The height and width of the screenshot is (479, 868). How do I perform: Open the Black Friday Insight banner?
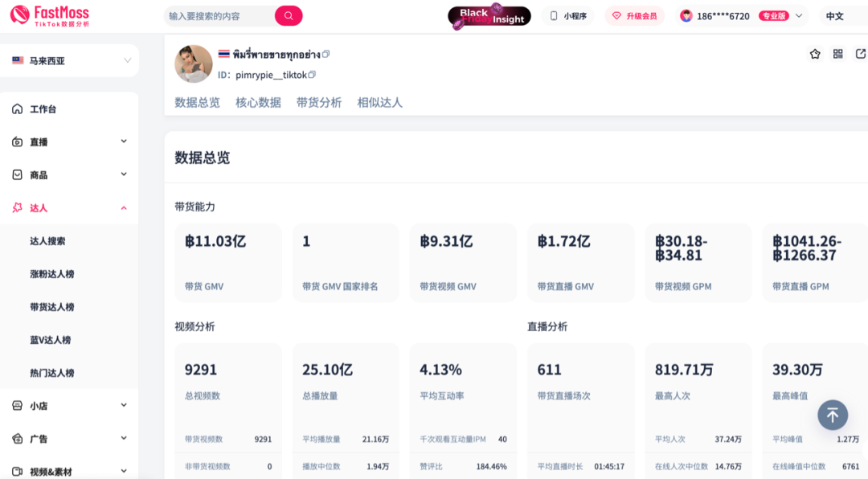(489, 16)
